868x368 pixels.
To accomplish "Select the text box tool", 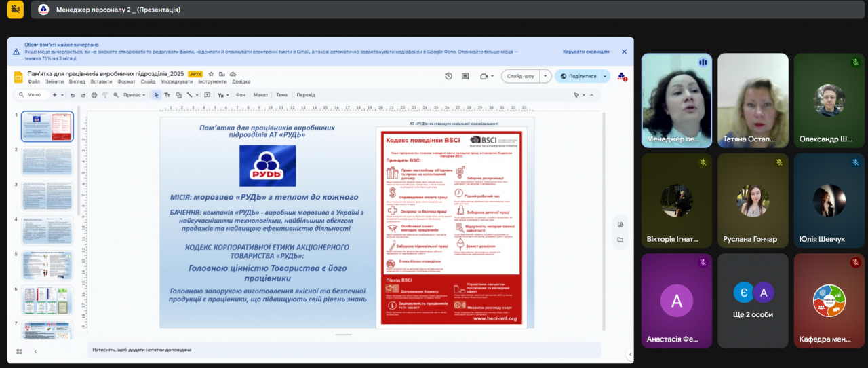I will tap(167, 95).
